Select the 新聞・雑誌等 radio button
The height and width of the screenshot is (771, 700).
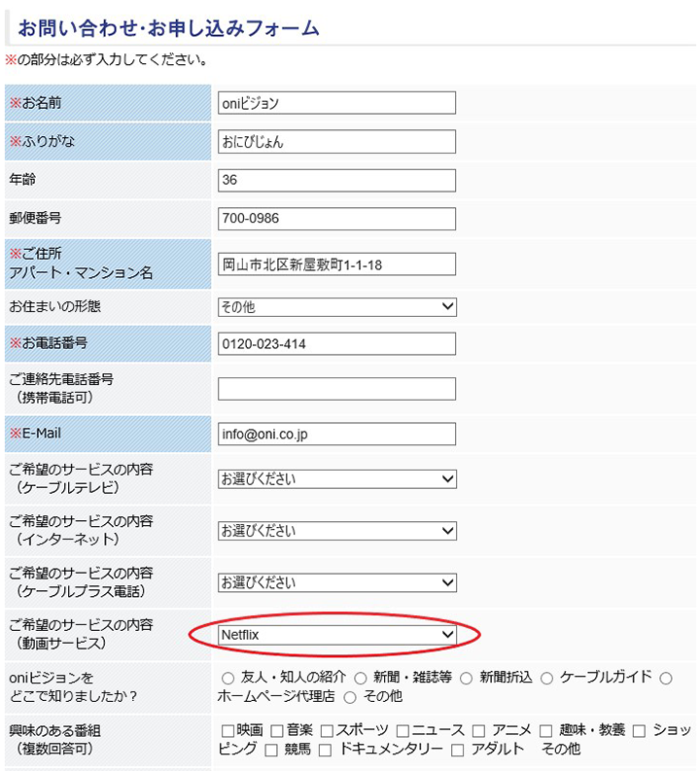pyautogui.click(x=361, y=679)
